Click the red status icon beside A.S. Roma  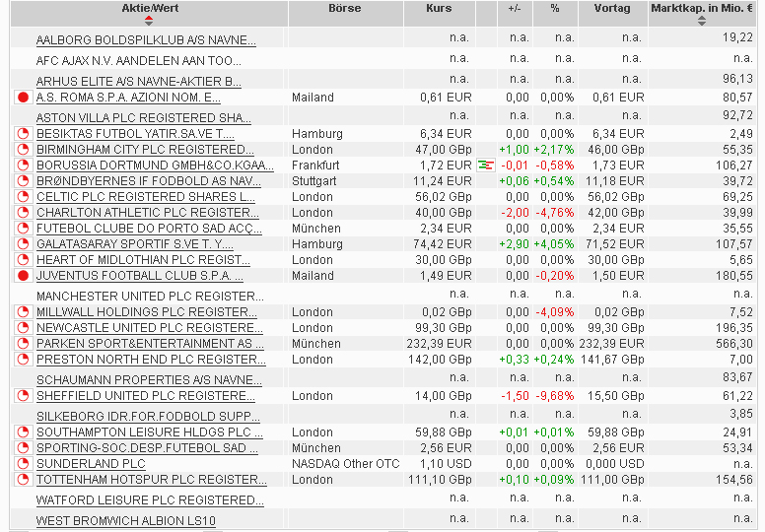click(x=23, y=98)
